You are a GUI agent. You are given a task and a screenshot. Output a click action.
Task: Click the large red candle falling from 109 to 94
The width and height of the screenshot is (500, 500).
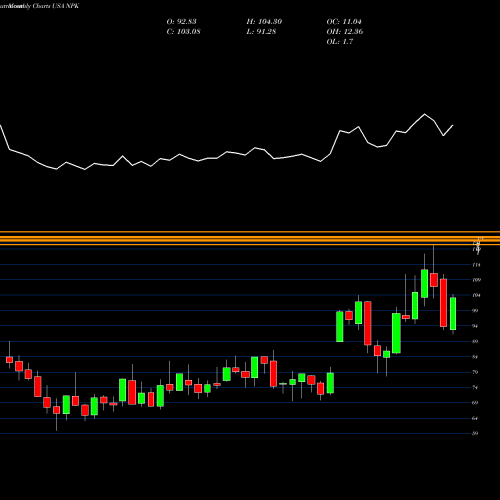point(443,303)
